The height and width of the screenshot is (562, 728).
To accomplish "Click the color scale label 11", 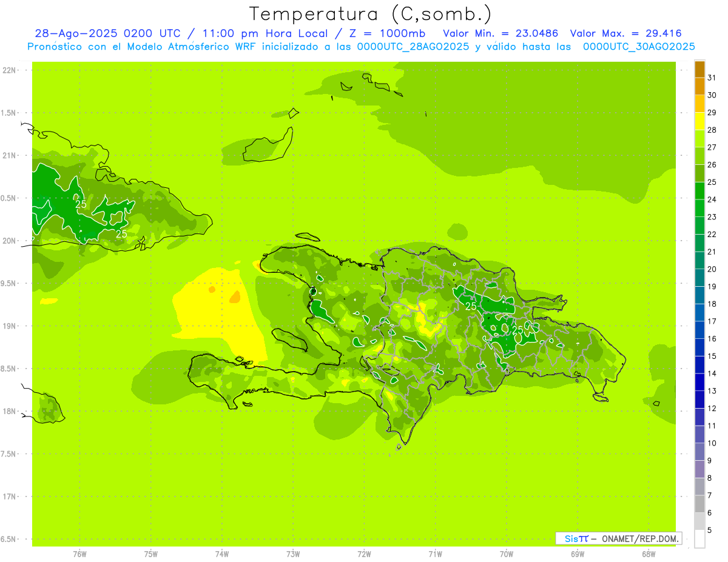I will (x=712, y=426).
